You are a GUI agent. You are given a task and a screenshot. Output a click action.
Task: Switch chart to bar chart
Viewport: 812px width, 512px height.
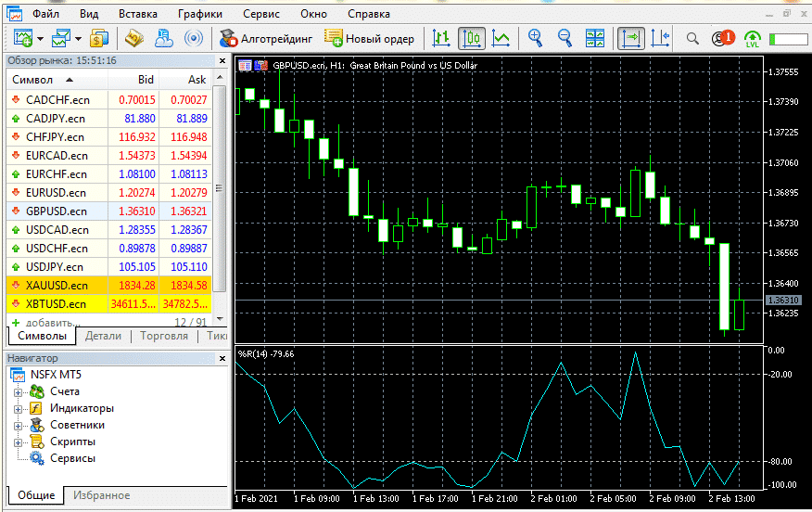[x=441, y=38]
